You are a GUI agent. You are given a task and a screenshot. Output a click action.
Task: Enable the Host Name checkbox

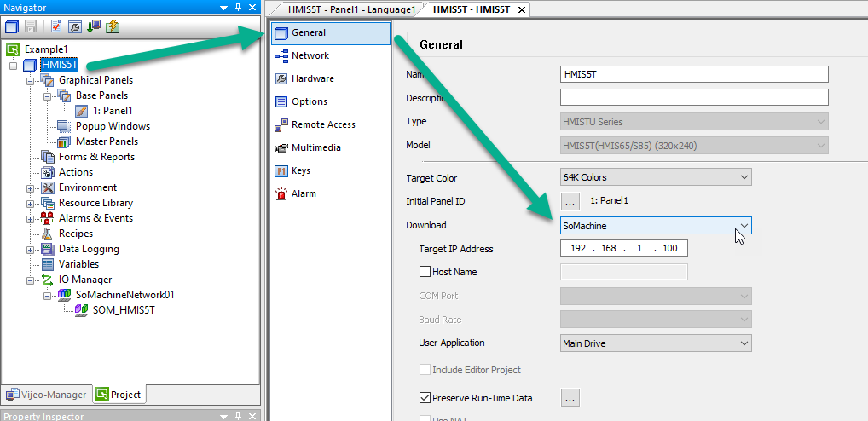click(x=425, y=272)
